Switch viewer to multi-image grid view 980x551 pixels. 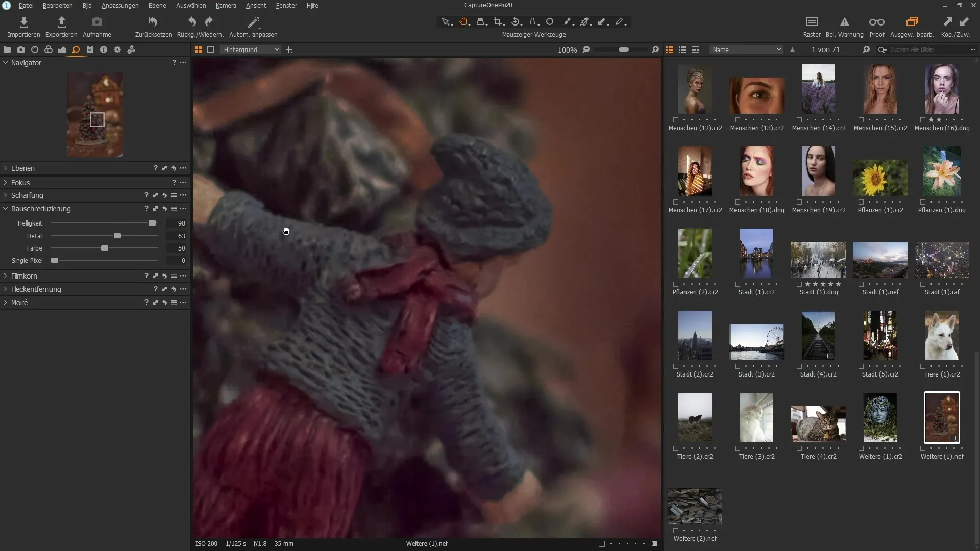[199, 49]
